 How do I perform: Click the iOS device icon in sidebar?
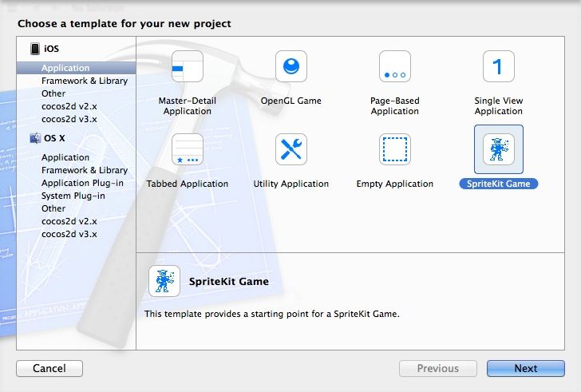tap(35, 49)
